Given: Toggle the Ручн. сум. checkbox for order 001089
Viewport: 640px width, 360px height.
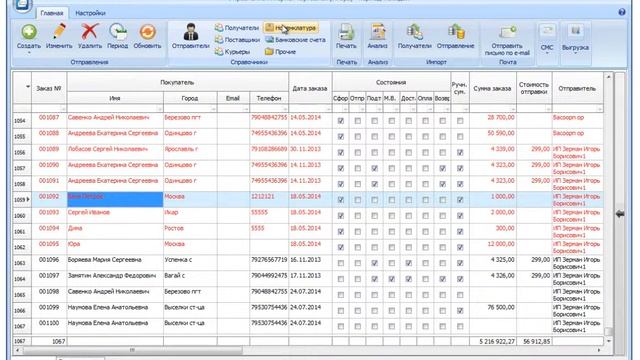Looking at the screenshot, I should 460,153.
